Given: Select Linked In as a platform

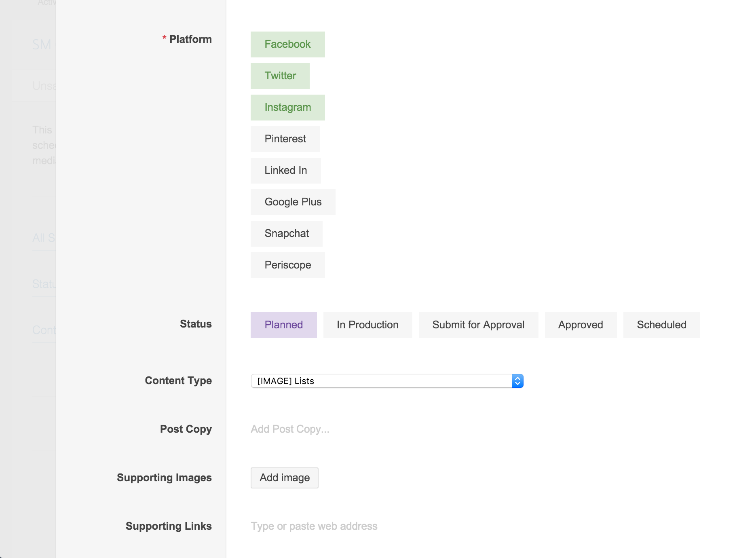Looking at the screenshot, I should click(285, 171).
